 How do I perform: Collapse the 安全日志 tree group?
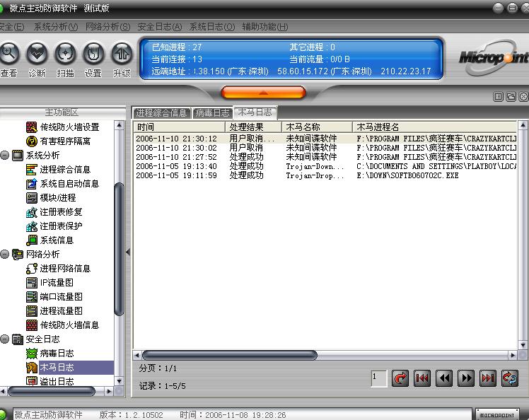pos(4,339)
